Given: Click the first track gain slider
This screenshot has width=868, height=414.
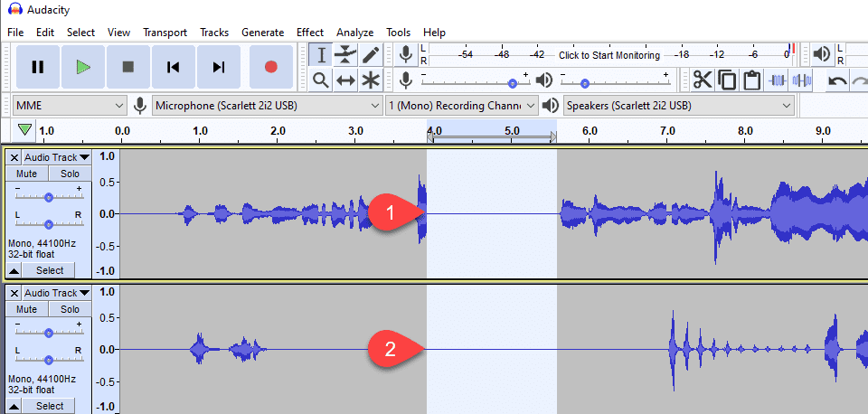Looking at the screenshot, I should (x=49, y=197).
